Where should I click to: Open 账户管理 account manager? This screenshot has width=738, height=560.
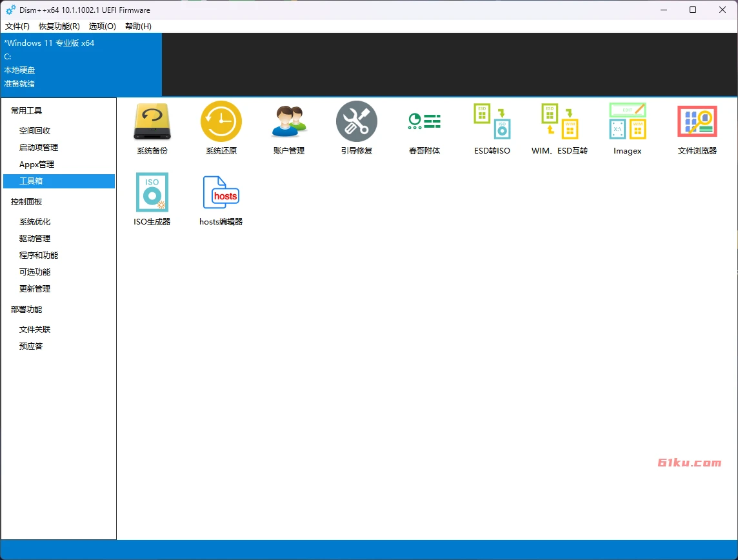point(289,128)
